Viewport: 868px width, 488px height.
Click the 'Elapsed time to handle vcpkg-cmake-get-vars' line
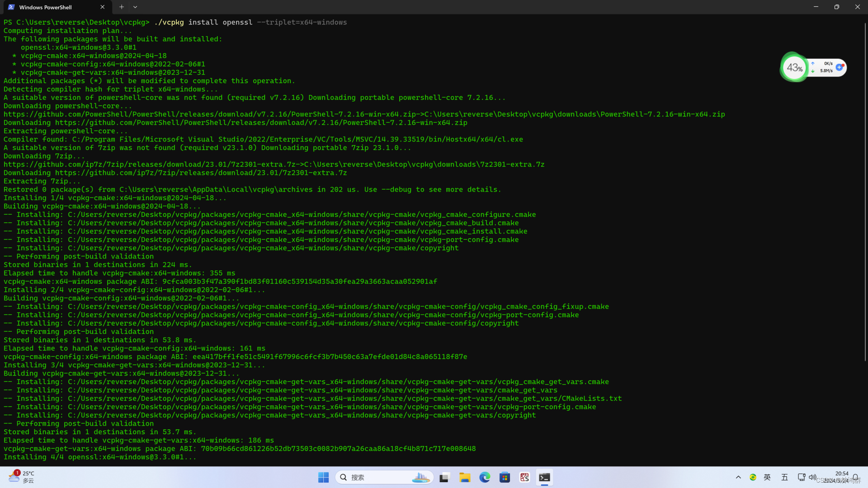pyautogui.click(x=139, y=441)
